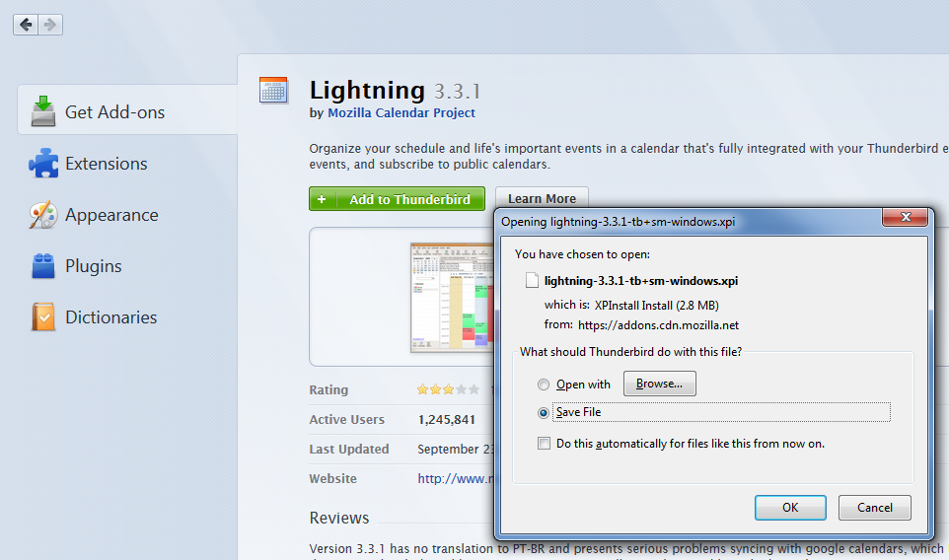Click the Lightning screenshot thumbnail

click(x=452, y=298)
